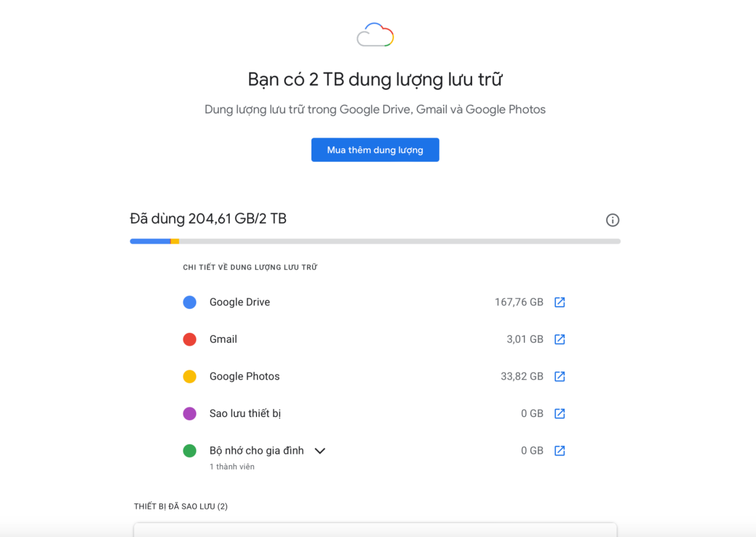The width and height of the screenshot is (756, 537).
Task: Expand Bộ nhớ cho gia đình chevron
Action: [x=320, y=451]
